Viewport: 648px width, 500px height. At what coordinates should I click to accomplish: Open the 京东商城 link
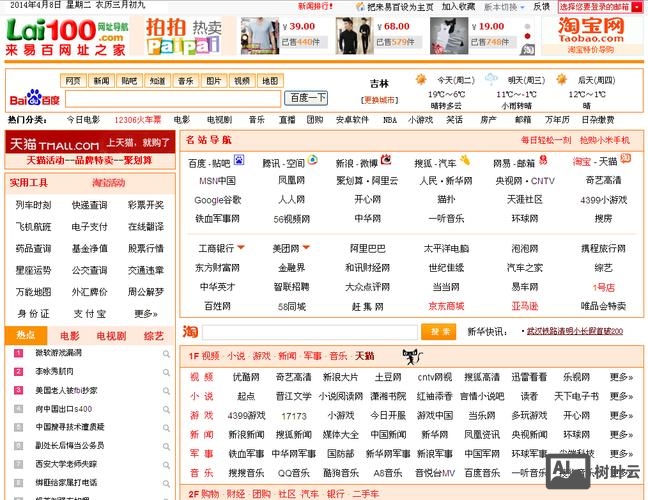[x=446, y=306]
